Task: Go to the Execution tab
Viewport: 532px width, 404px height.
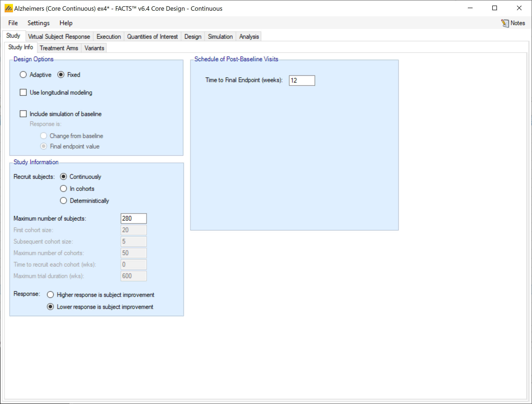Action: tap(109, 36)
